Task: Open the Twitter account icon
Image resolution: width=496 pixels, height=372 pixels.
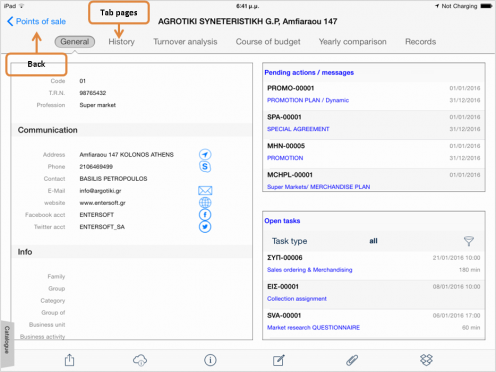Action: pyautogui.click(x=205, y=227)
